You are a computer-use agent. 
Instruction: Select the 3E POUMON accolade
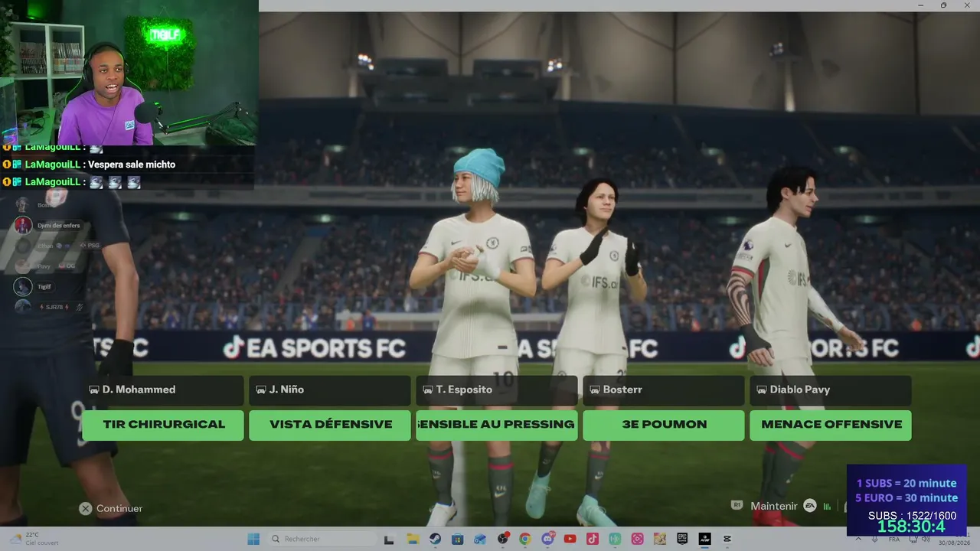point(664,425)
